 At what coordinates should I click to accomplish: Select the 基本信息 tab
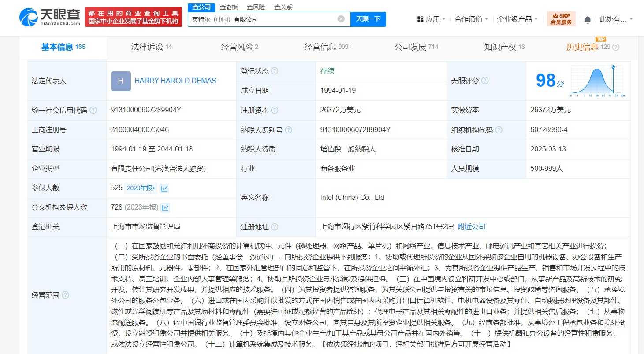tap(63, 47)
